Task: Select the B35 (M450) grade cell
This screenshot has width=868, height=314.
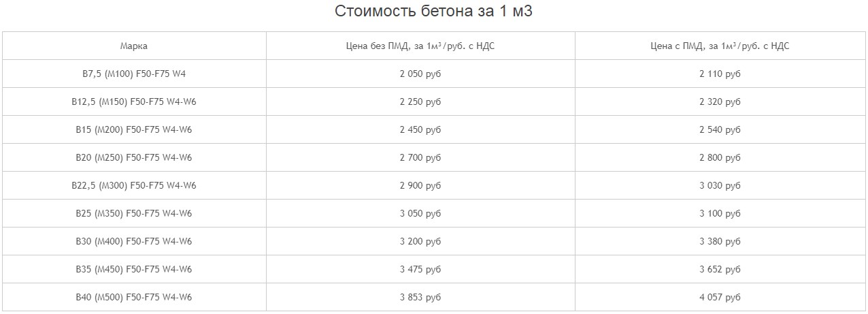Action: [134, 269]
